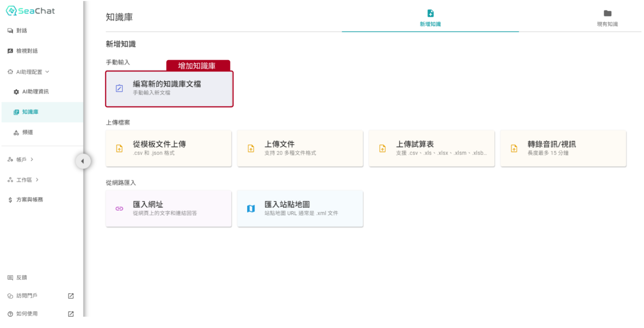Click 編寫新的知識庫文檔 to write new document

tap(169, 88)
